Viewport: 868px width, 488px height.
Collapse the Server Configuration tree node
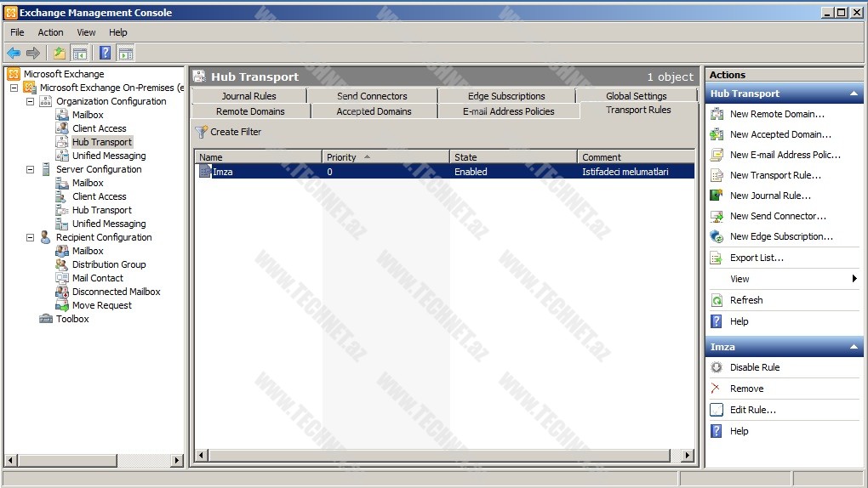(31, 169)
